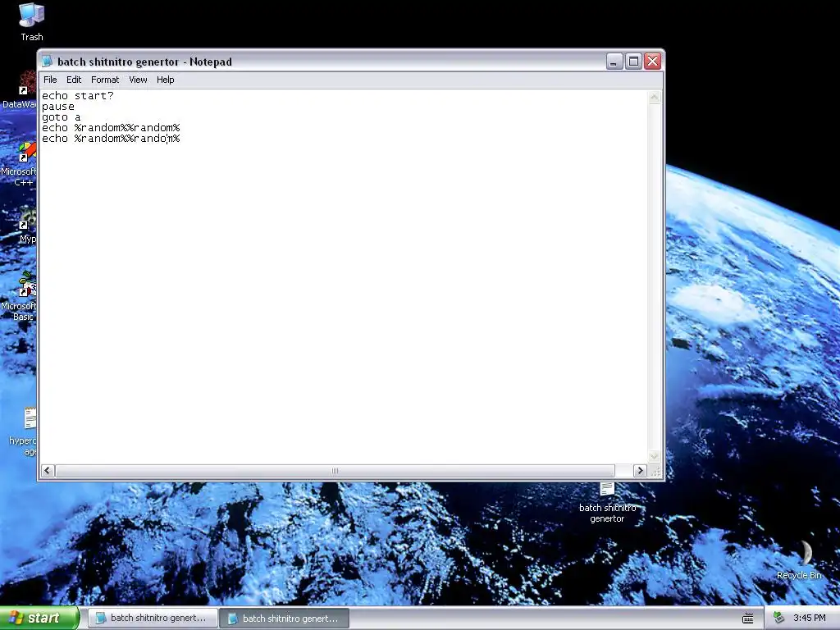Select the DataWa desktop shortcut icon
Screen dimensions: 840x630
[20, 90]
